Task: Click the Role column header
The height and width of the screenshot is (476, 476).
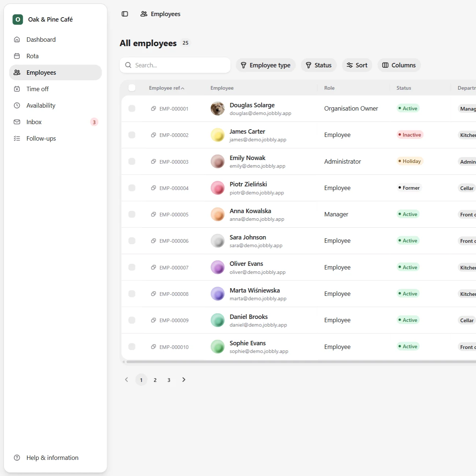Action: 329,88
